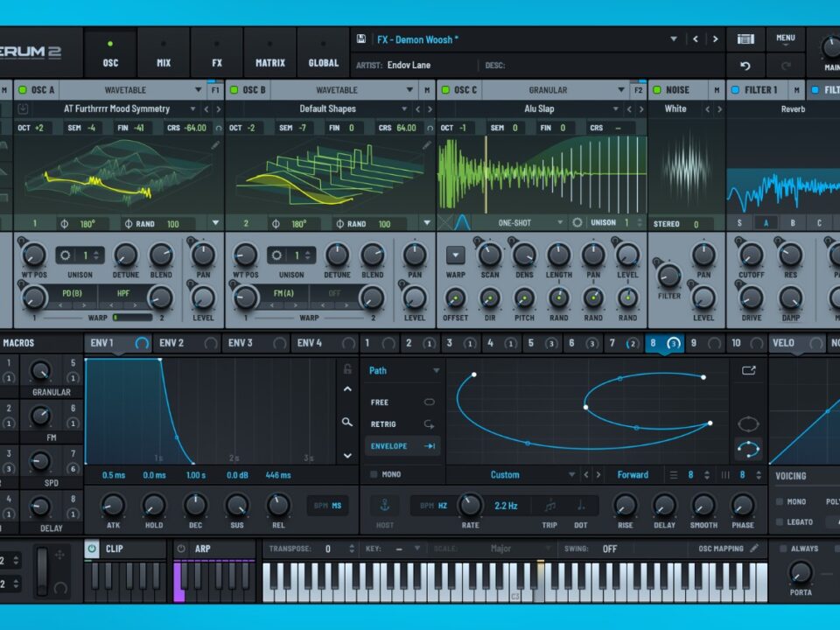Toggle the ARP power button
This screenshot has height=630, width=840.
[x=181, y=549]
